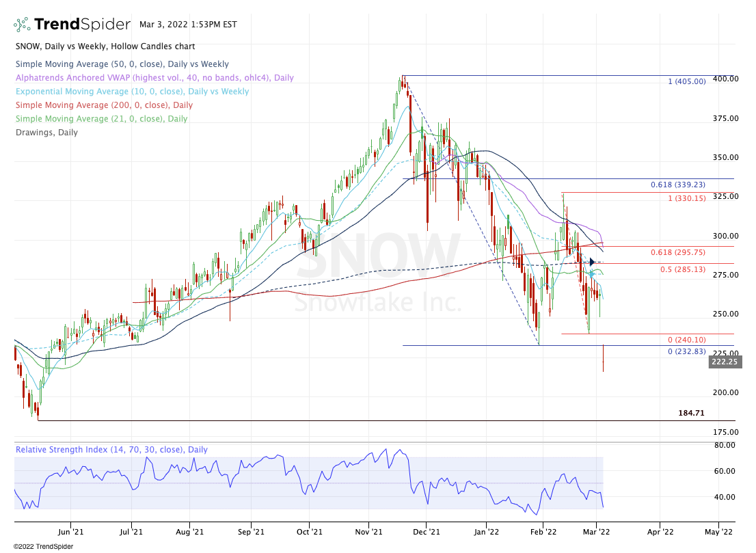Click the May '22 date axis label
This screenshot has height=553, width=756.
tap(718, 532)
